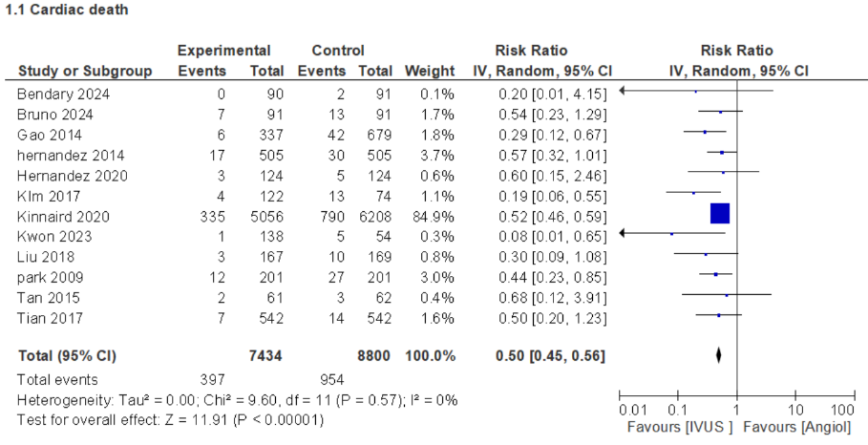
Task: Click the black diamond overall effect marker
Action: pos(718,355)
